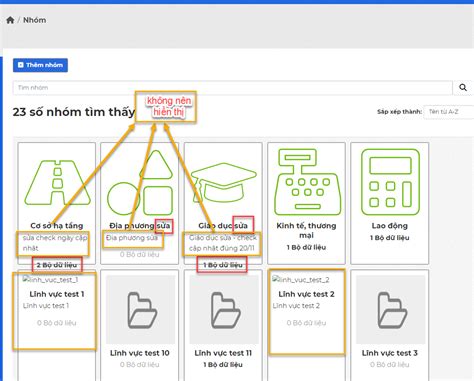This screenshot has height=381, width=474.
Task: Click description 'sửa check ngày cập nhật'
Action: pos(55,243)
